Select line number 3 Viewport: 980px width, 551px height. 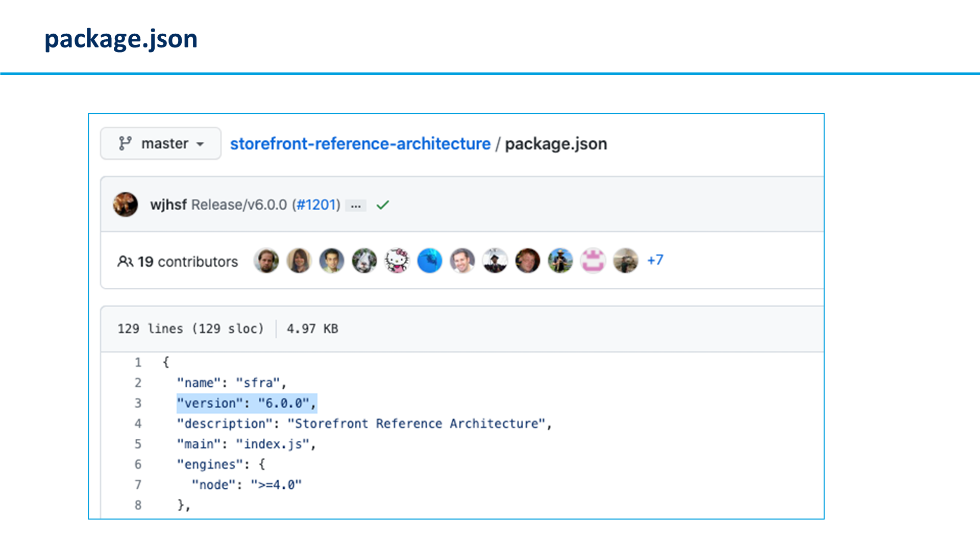[138, 403]
